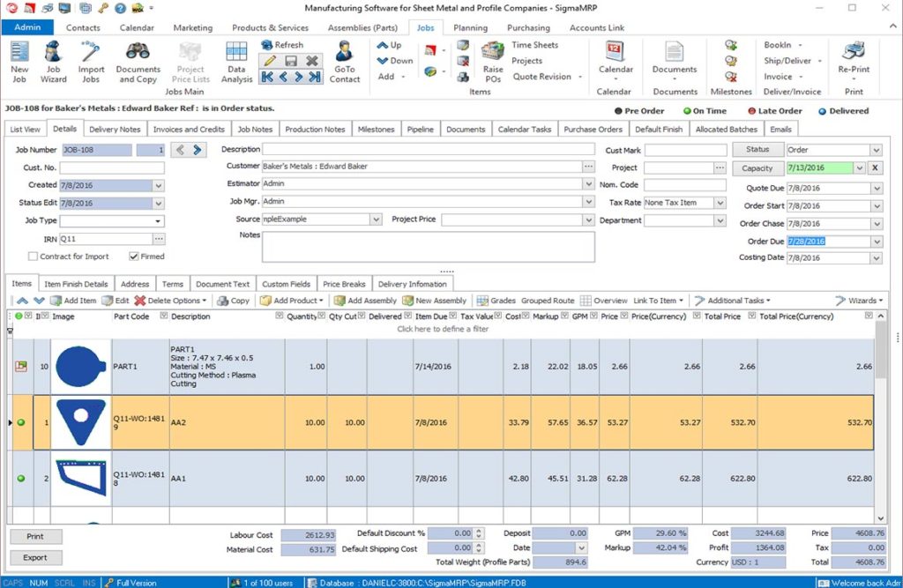Click New Assembly
Image resolution: width=903 pixels, height=588 pixels.
(x=434, y=301)
